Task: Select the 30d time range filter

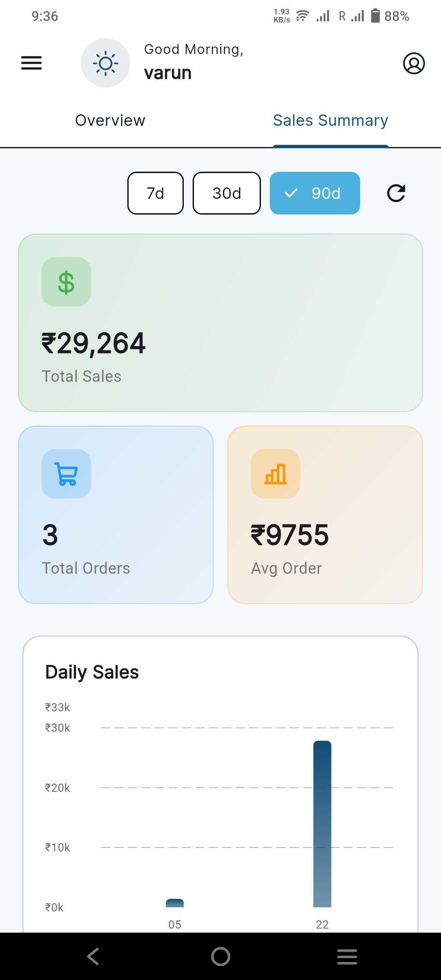Action: 227,193
